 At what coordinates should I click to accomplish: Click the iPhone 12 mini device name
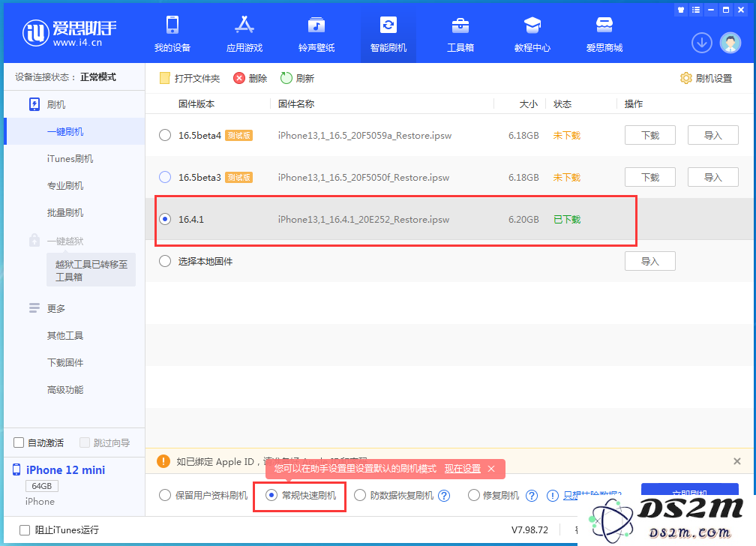65,469
